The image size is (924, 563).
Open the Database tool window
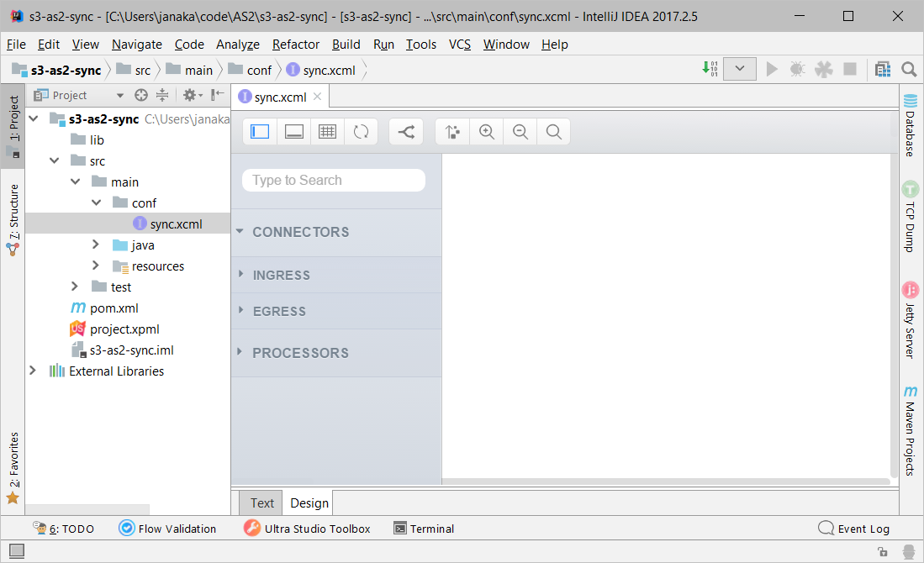tap(911, 125)
